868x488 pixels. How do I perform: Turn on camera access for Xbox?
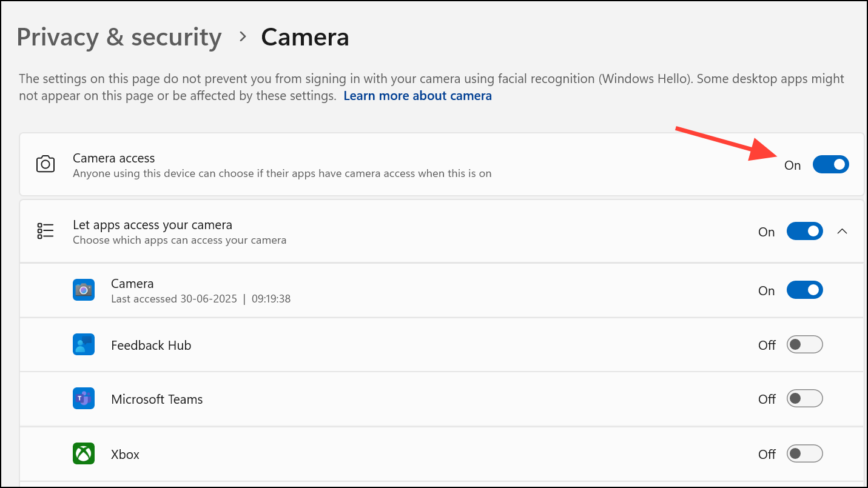(x=805, y=453)
